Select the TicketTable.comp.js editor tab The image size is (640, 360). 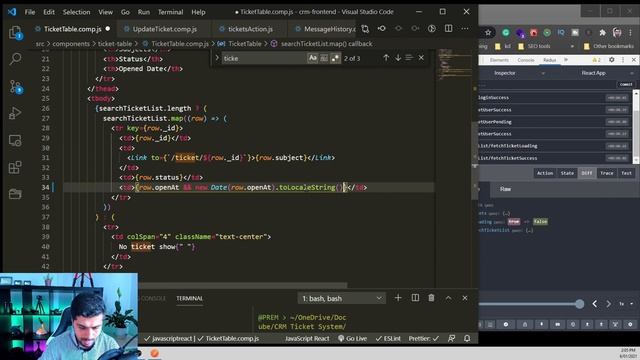[x=73, y=29]
